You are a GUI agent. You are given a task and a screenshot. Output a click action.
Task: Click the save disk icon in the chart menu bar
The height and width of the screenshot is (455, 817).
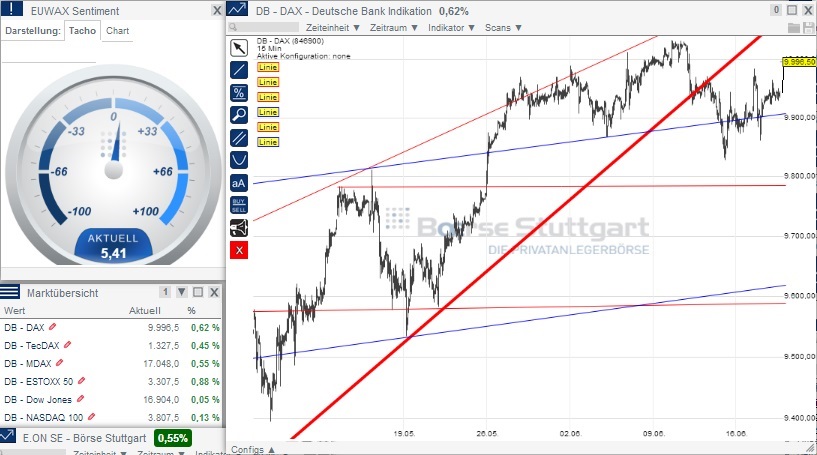pyautogui.click(x=809, y=28)
